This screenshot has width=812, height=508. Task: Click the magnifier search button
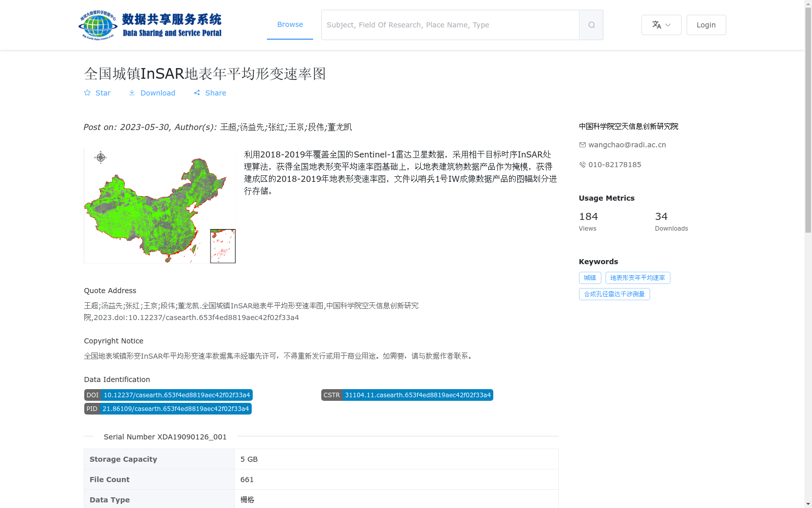tap(591, 25)
